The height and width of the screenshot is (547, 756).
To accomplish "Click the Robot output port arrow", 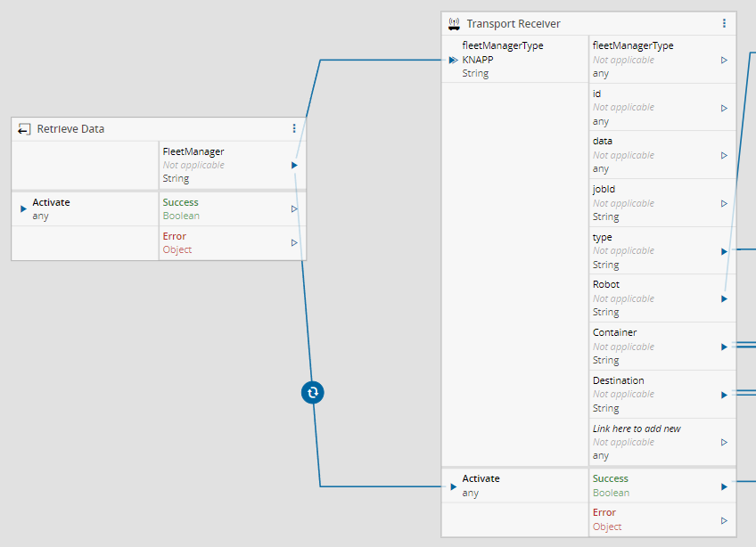I will 724,298.
